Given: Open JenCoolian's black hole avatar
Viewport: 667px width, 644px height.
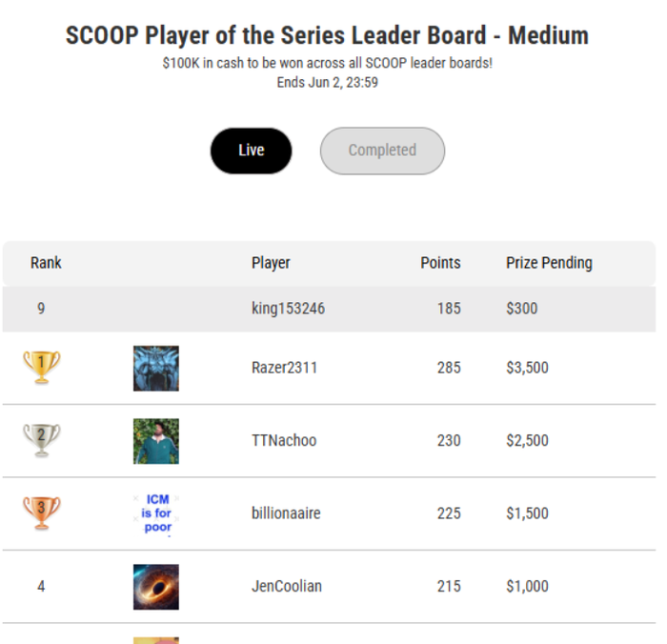Looking at the screenshot, I should click(156, 587).
